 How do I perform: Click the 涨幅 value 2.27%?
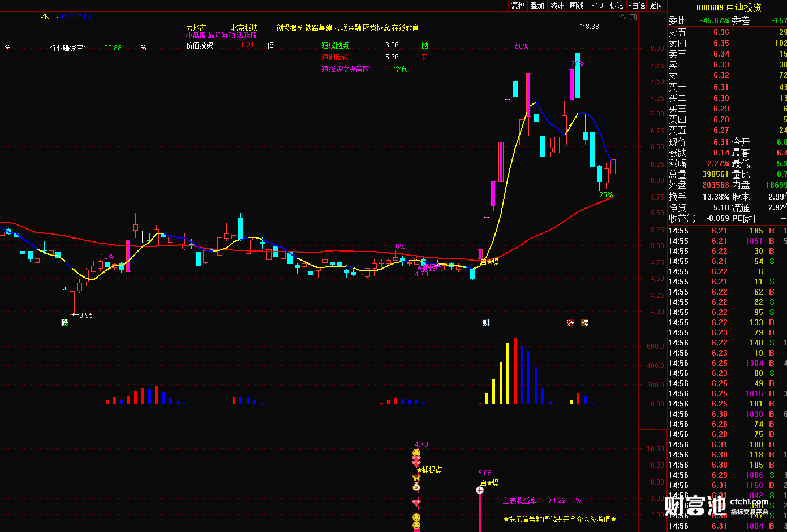(717, 164)
